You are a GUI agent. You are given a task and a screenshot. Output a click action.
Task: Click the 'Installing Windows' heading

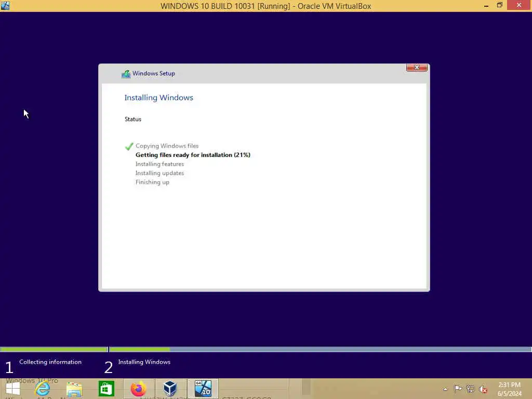[158, 98]
